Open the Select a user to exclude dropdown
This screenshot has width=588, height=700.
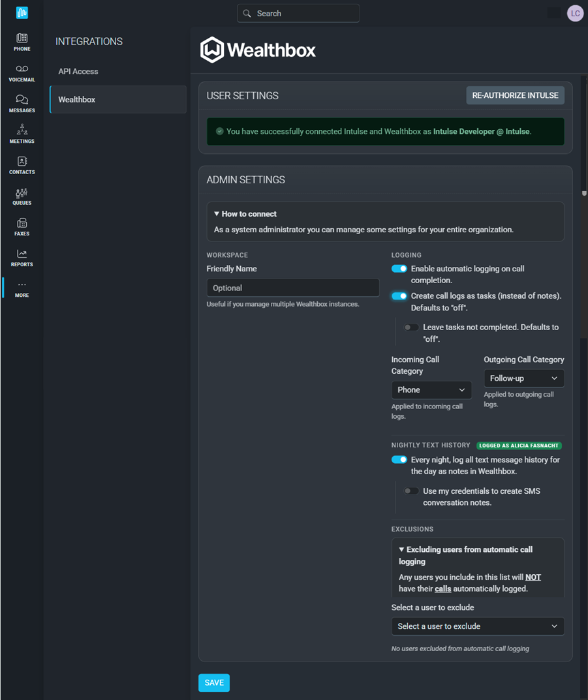(478, 626)
